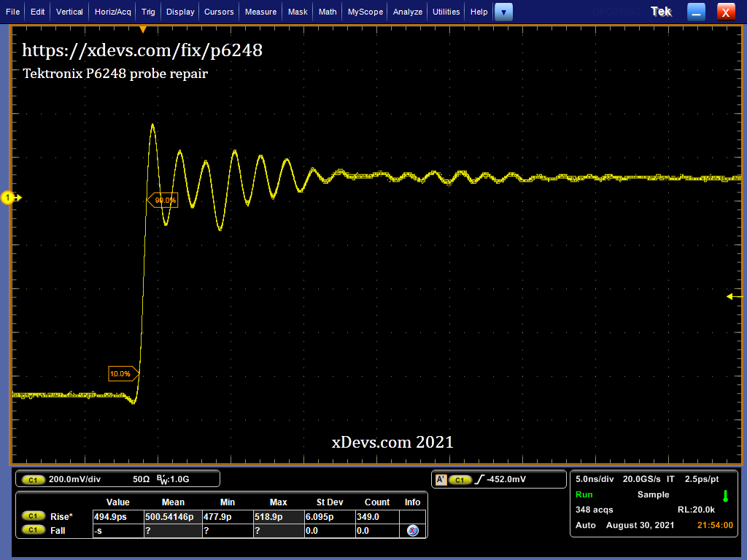Click the 348 acqs acquisition counter
This screenshot has height=560, width=747.
pyautogui.click(x=594, y=510)
